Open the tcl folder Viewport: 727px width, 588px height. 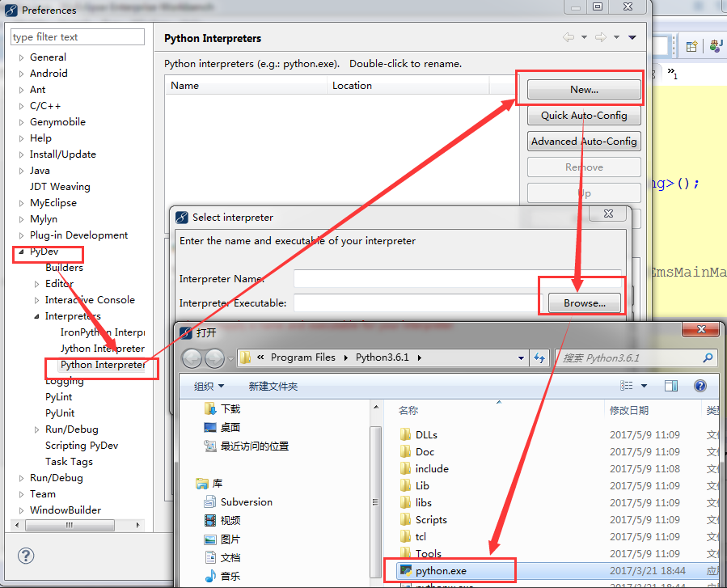421,537
